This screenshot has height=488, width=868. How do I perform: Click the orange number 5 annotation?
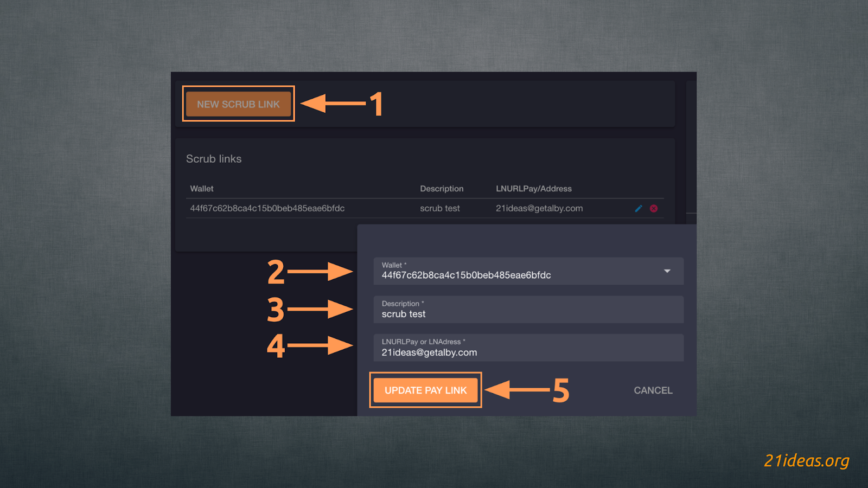[561, 391]
